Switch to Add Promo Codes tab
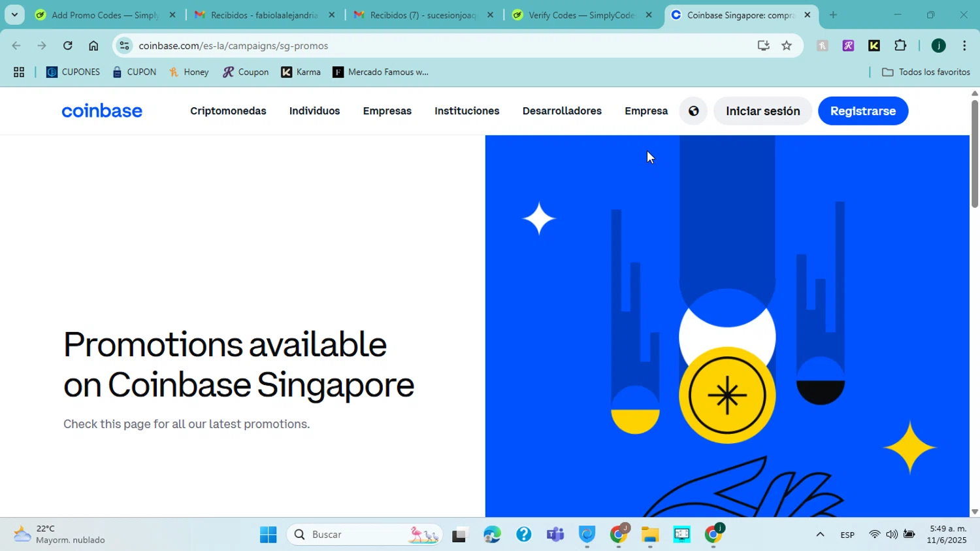The height and width of the screenshot is (551, 980). click(x=105, y=15)
